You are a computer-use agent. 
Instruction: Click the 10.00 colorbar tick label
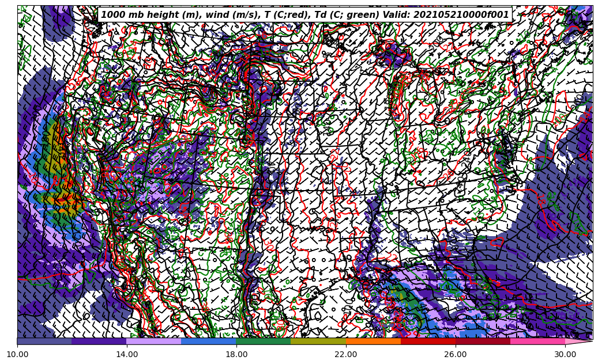17,354
